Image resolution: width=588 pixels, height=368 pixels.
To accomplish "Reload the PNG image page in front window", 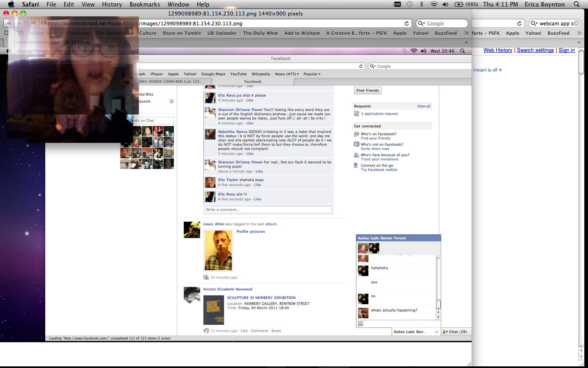I will [x=407, y=23].
